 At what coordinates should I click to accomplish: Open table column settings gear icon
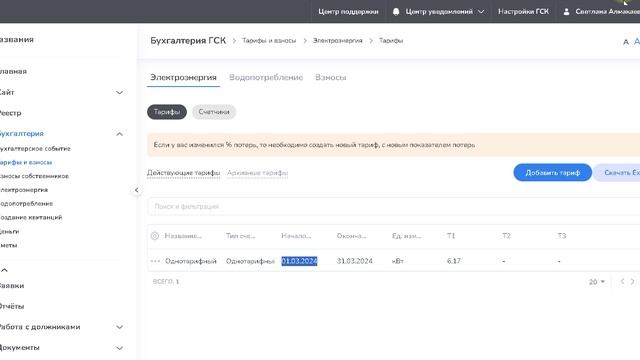[x=155, y=236]
